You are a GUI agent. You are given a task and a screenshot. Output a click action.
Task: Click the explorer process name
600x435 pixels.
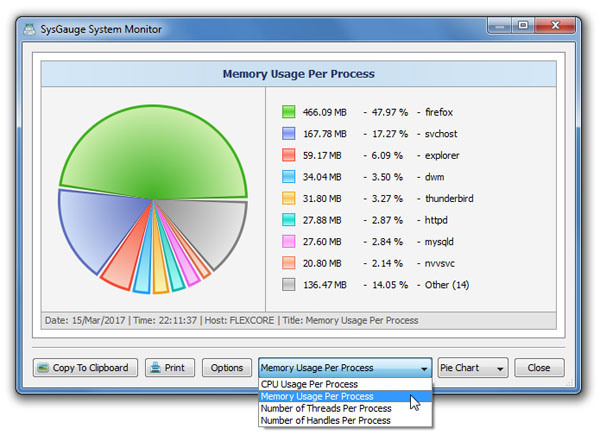pos(442,155)
